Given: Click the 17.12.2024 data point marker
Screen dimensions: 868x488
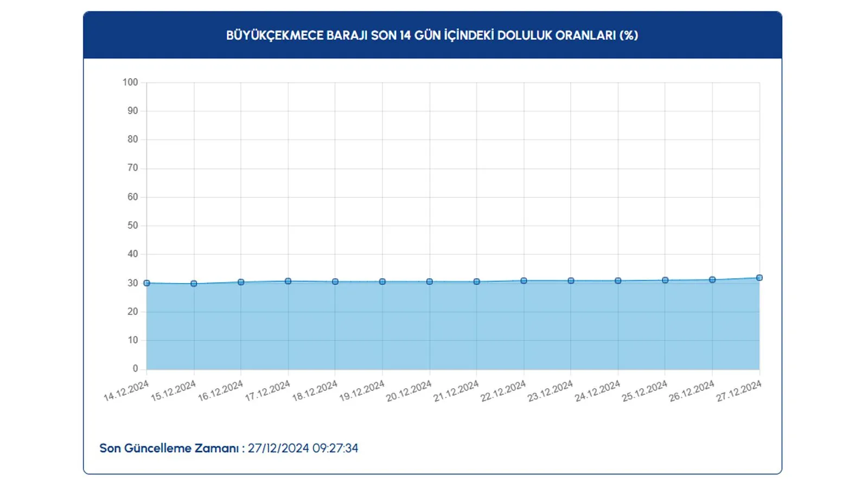Looking at the screenshot, I should [288, 281].
